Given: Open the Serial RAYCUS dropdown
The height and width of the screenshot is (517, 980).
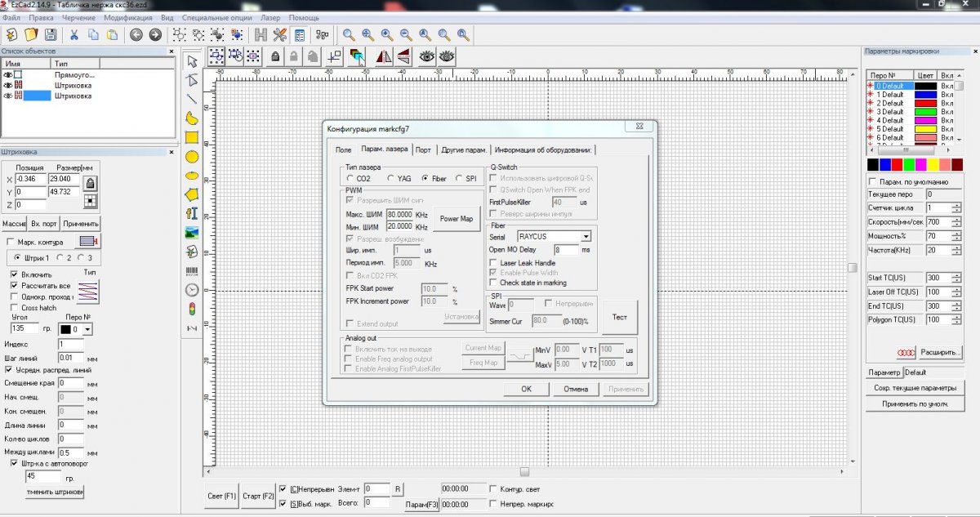Looking at the screenshot, I should pos(586,236).
